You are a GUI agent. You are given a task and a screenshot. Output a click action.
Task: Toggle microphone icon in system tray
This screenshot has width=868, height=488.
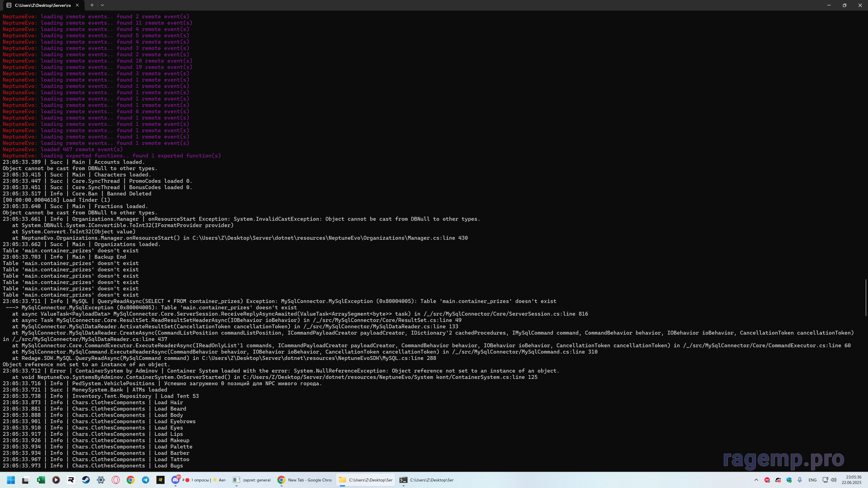800,480
